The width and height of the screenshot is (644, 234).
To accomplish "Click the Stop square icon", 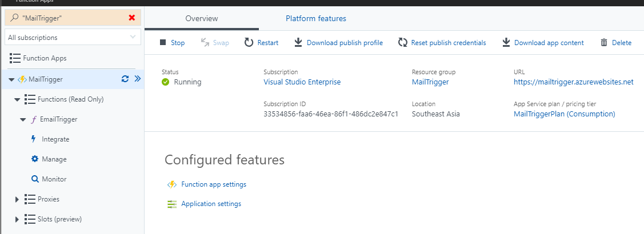I will point(163,42).
